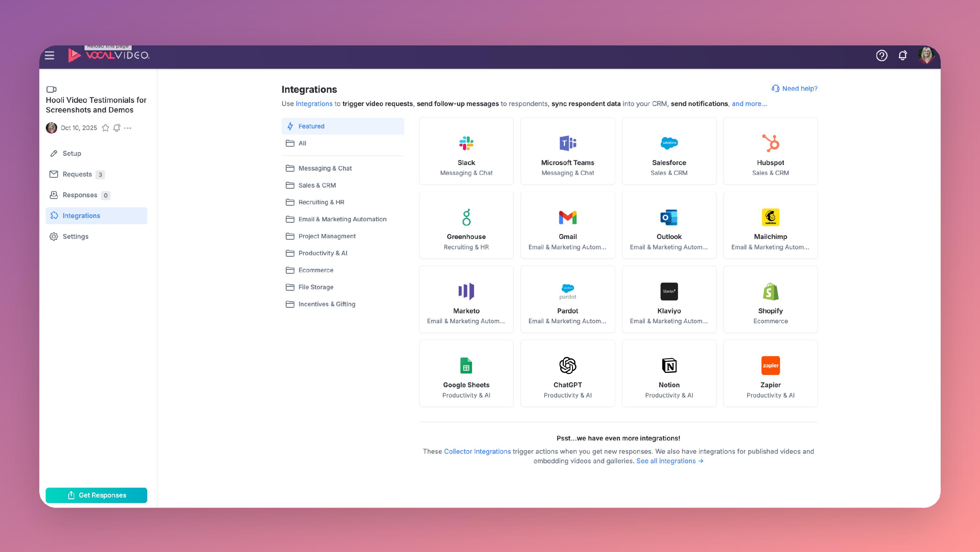Go to Requests in sidebar
The width and height of the screenshot is (980, 552).
77,174
